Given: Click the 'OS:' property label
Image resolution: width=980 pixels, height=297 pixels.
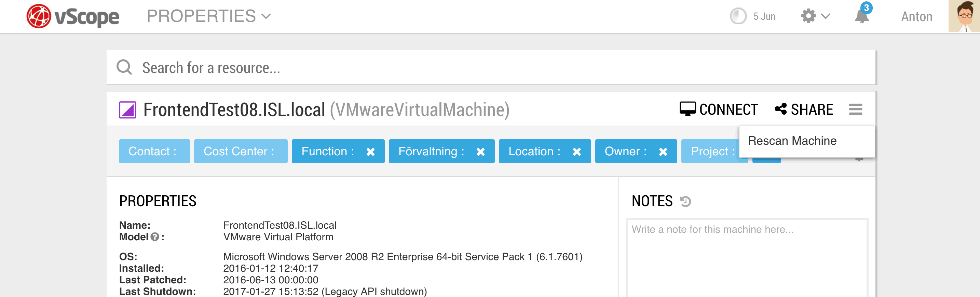Looking at the screenshot, I should click(128, 257).
